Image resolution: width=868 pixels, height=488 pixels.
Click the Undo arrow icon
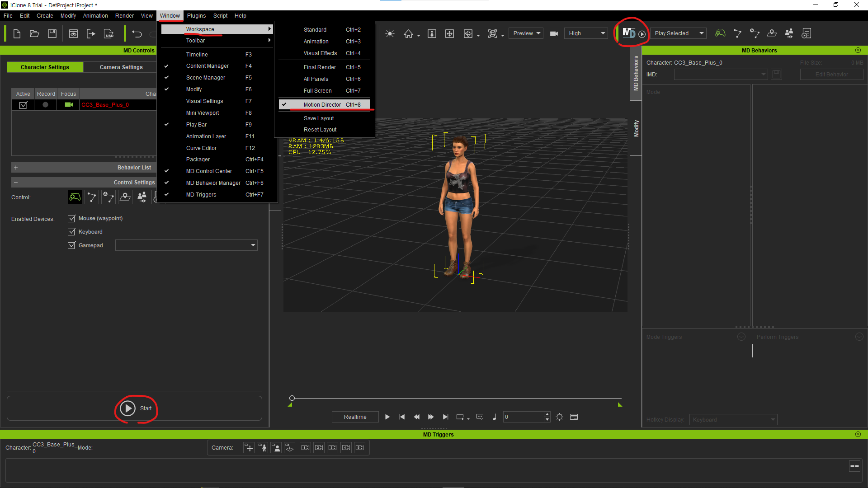point(137,33)
